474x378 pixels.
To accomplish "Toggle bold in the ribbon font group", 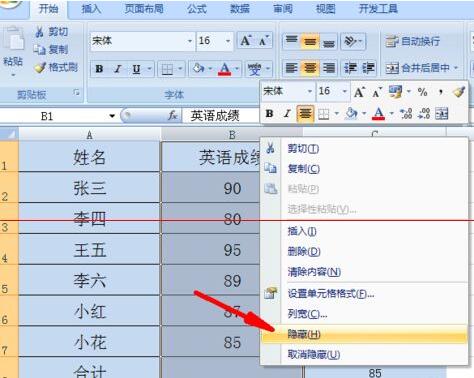I will click(99, 69).
